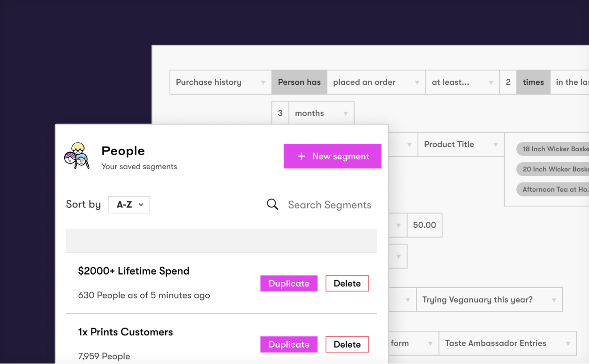Screen dimensions: 589x364
Task: Open the Purchase history dropdown
Action: pos(220,82)
